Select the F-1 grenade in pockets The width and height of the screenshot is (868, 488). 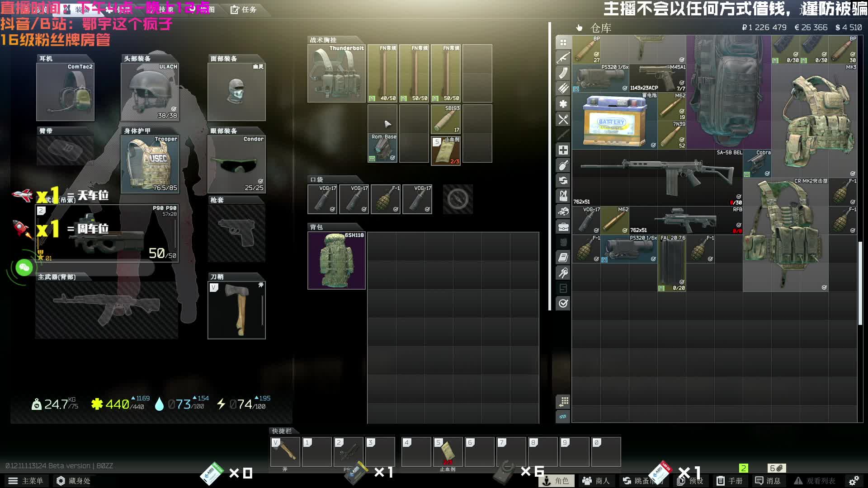pyautogui.click(x=386, y=199)
